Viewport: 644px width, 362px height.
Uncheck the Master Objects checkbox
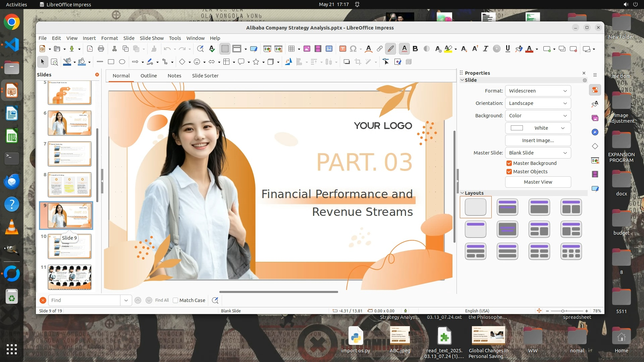pos(509,172)
